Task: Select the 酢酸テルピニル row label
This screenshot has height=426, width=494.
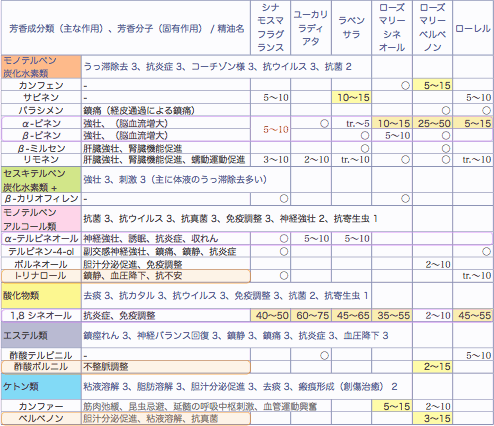Action: point(41,355)
